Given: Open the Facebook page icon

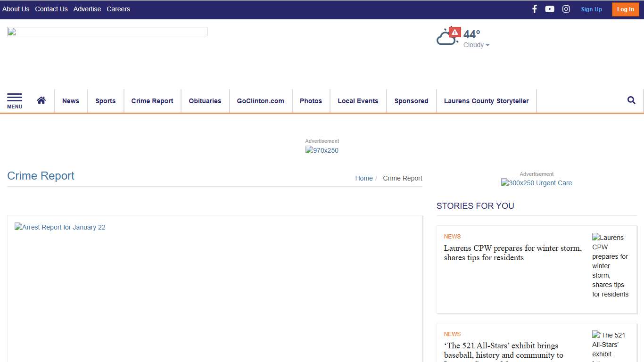Looking at the screenshot, I should (534, 9).
